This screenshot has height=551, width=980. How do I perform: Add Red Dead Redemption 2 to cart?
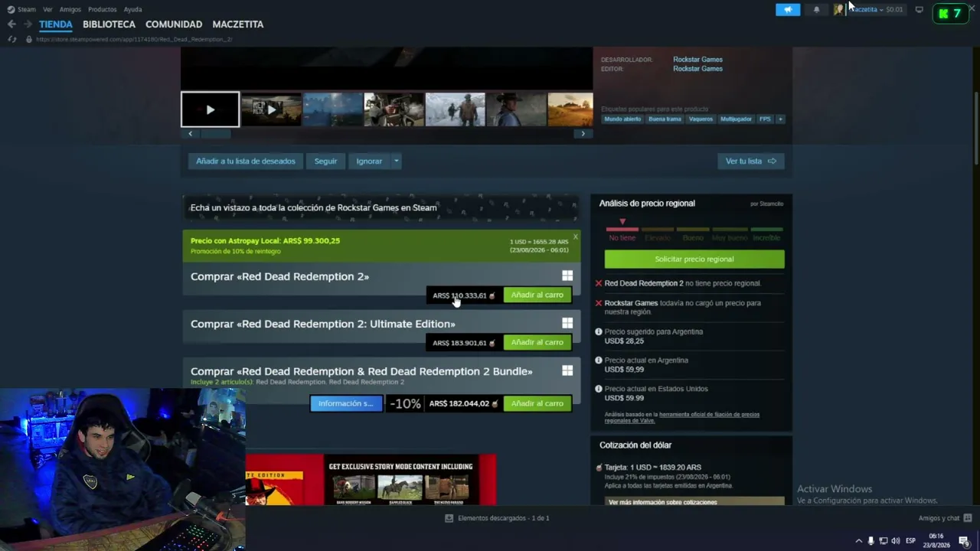pos(537,295)
